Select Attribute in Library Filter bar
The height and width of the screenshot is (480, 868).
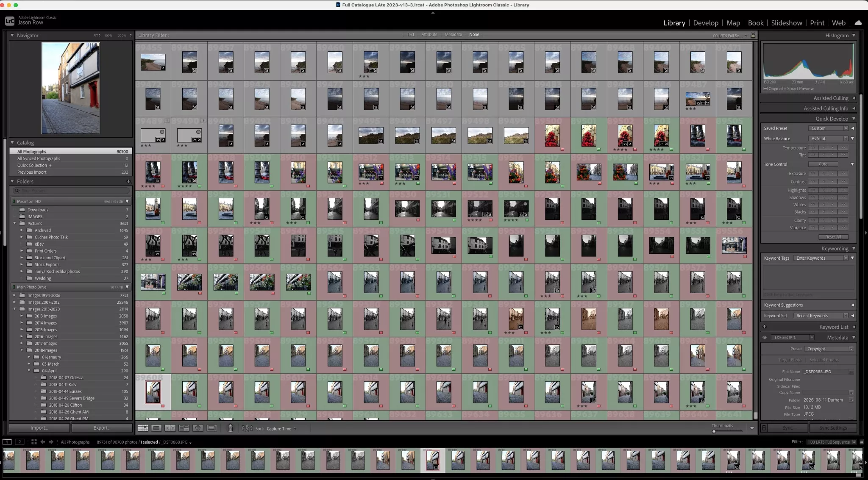(x=429, y=35)
